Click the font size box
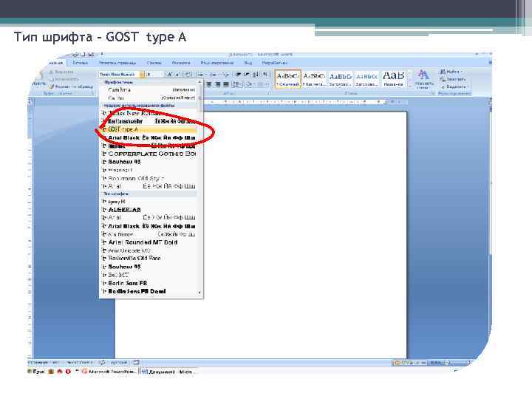532x399 pixels. (152, 75)
